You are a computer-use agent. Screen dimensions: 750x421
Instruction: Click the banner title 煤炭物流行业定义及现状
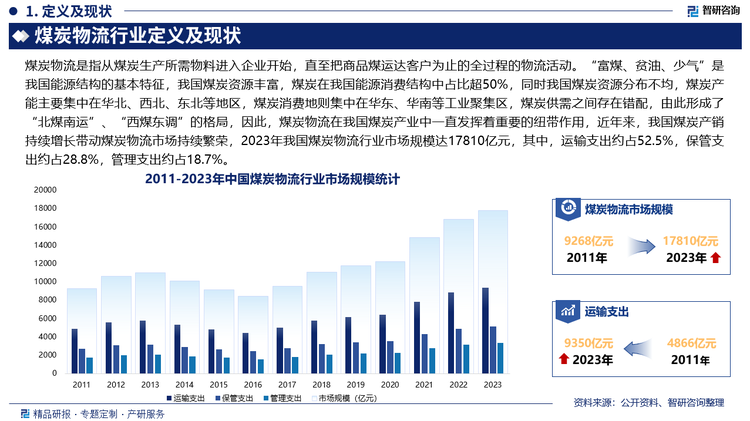(137, 36)
